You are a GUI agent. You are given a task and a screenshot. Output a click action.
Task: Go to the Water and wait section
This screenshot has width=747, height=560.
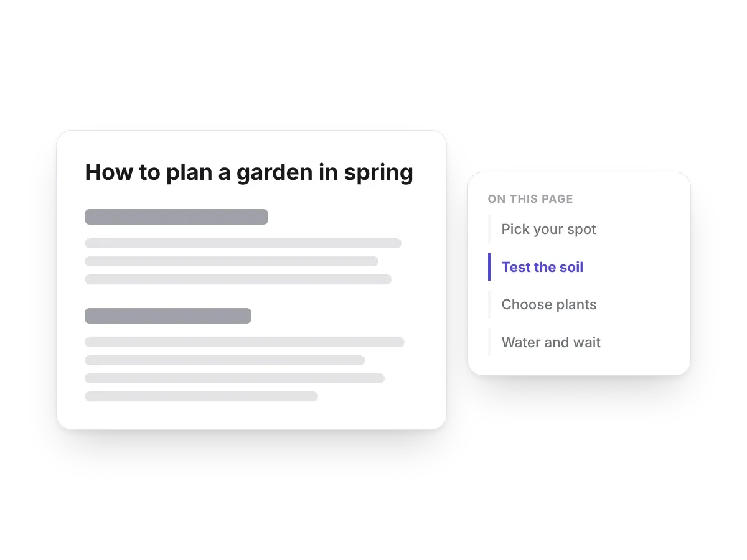(x=551, y=342)
